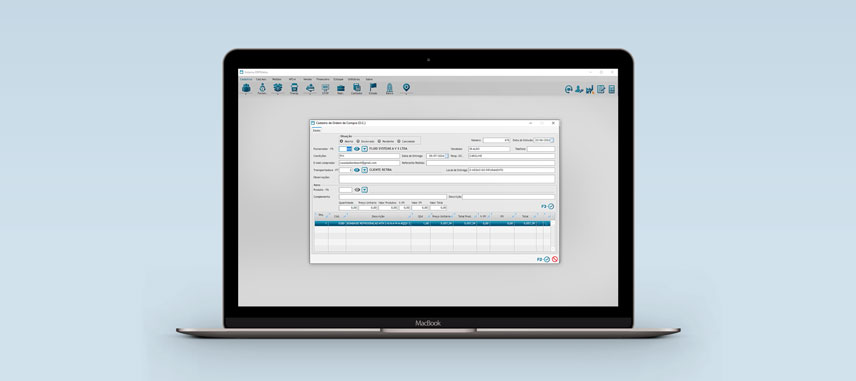Click the shopping cart icon at the top right
Screen dimensions: 856x381
pos(590,89)
